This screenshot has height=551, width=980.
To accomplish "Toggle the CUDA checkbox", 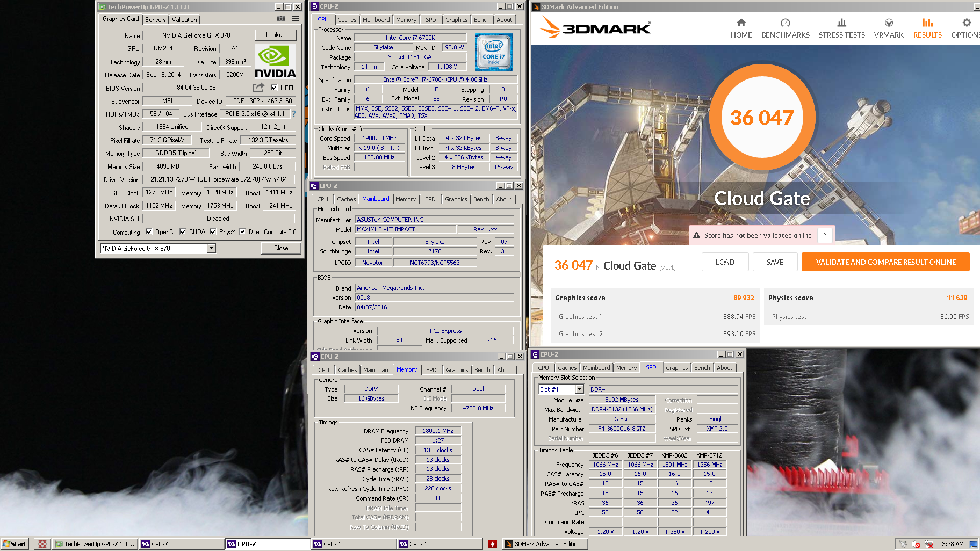I will click(183, 232).
